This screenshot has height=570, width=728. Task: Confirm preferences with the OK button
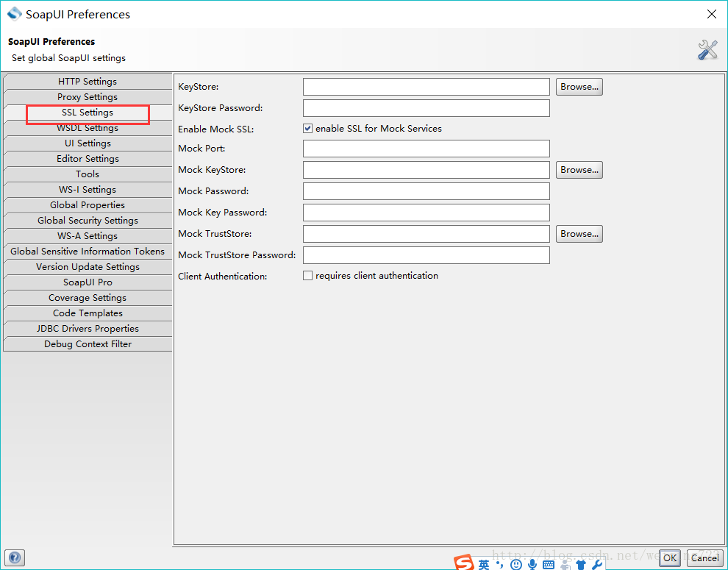tap(669, 558)
